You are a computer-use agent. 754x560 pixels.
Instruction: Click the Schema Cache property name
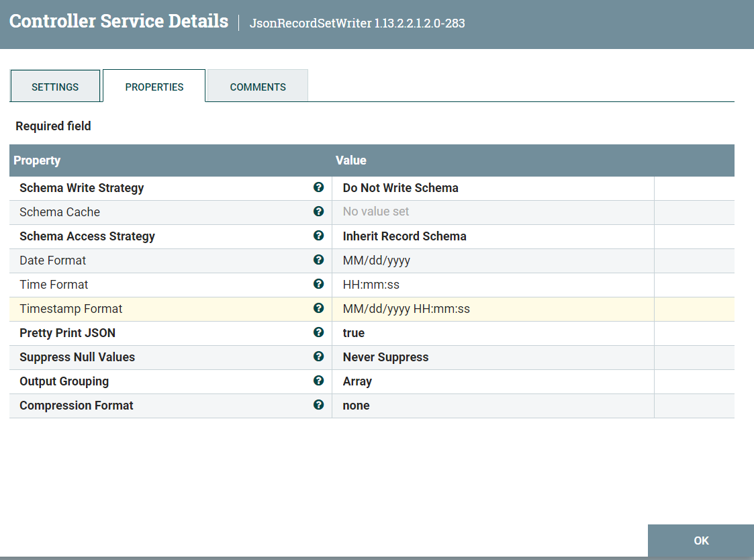[60, 212]
